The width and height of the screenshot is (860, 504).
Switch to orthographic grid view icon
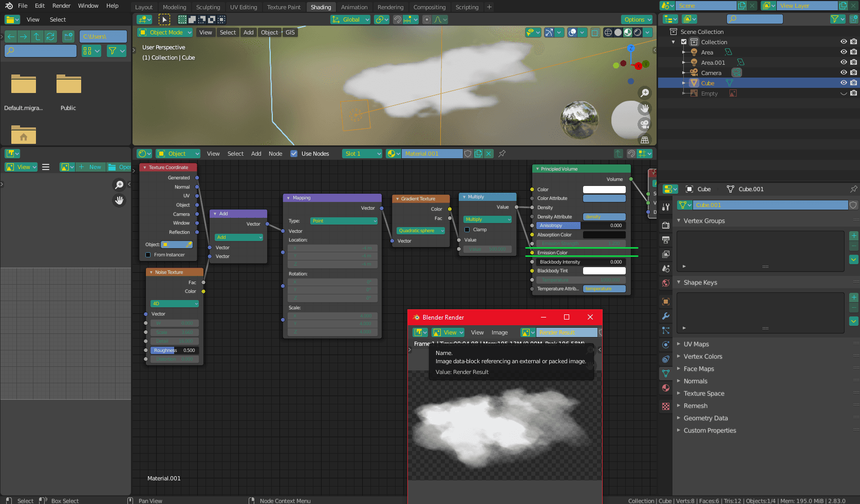(x=644, y=140)
